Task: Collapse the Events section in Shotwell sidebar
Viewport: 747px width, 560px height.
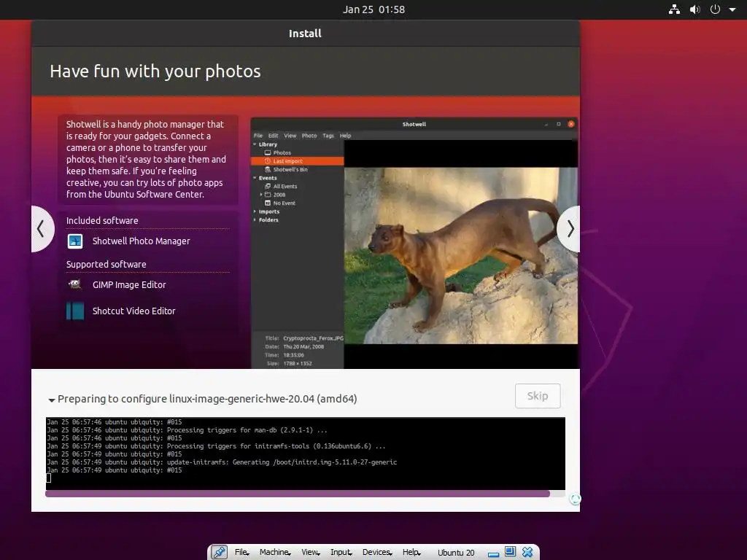Action: (x=255, y=178)
